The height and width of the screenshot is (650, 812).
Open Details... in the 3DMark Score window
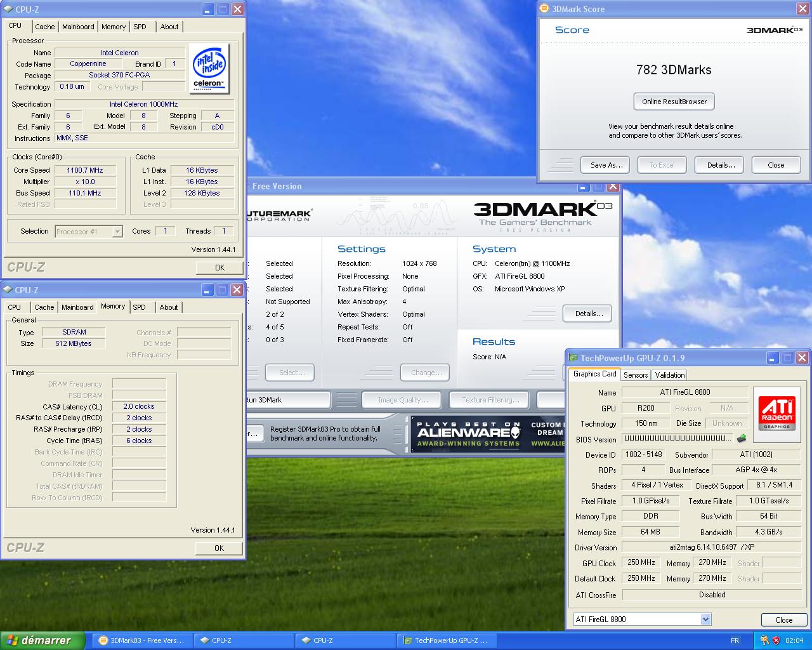coord(721,165)
